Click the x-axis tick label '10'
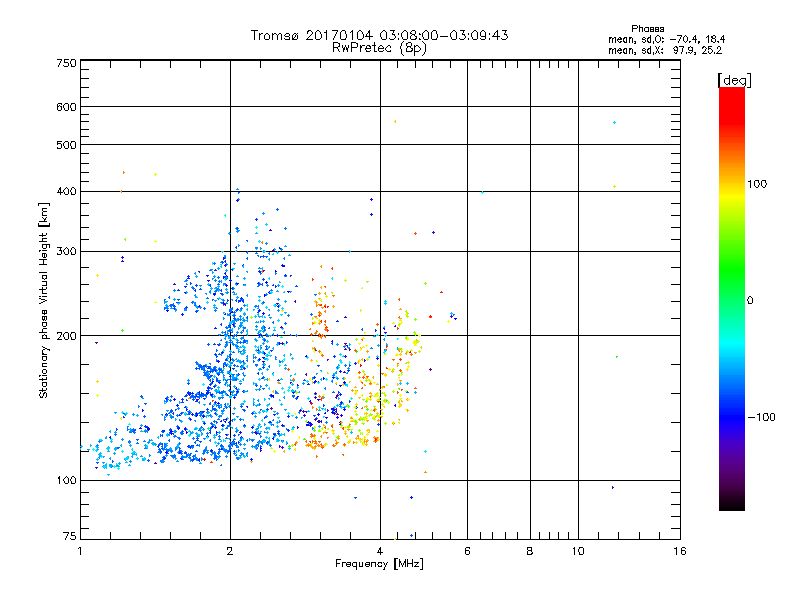Screen dimensions: 800x600 pyautogui.click(x=578, y=551)
